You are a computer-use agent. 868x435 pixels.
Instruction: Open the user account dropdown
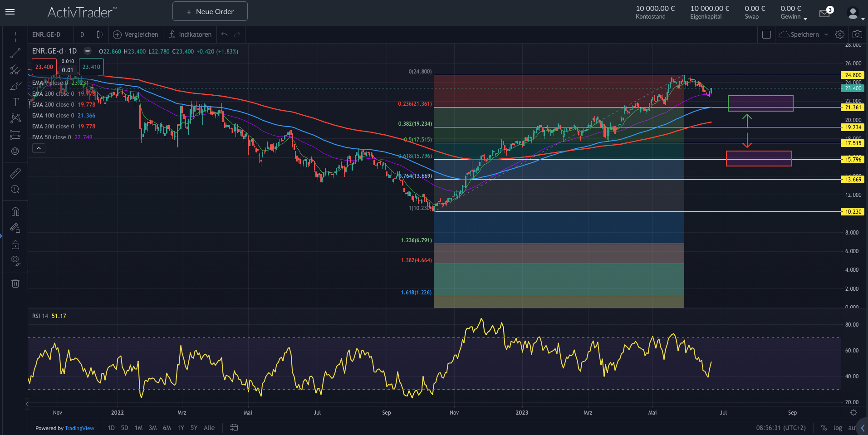click(x=854, y=14)
